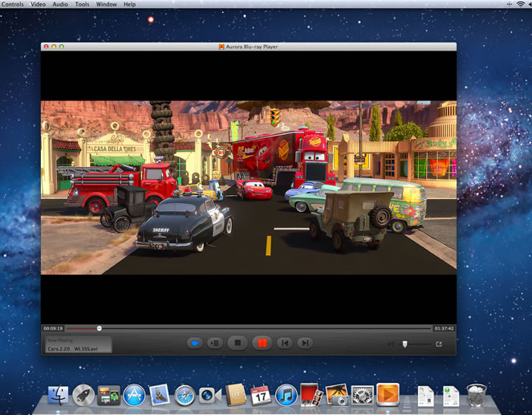Launch Safari from the dock

pos(185,395)
